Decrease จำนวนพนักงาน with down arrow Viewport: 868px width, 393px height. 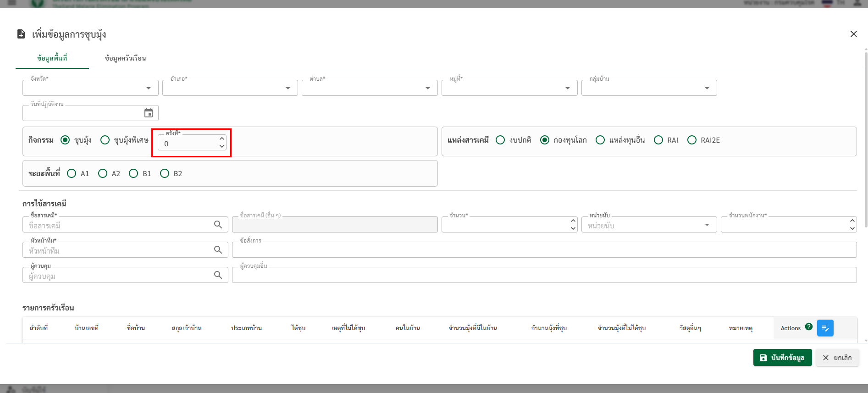852,228
